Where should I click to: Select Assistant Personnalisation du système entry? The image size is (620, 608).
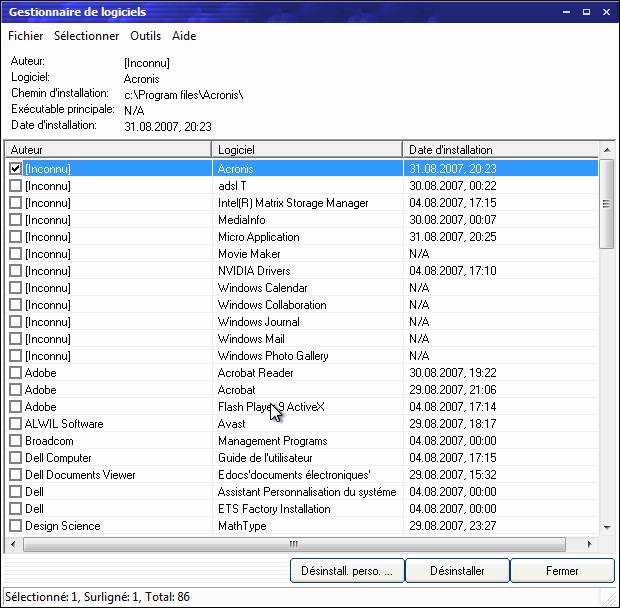[307, 492]
